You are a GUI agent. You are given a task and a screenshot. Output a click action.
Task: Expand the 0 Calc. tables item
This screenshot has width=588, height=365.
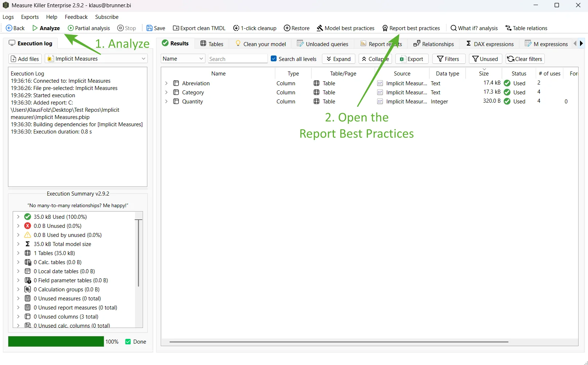click(x=18, y=262)
